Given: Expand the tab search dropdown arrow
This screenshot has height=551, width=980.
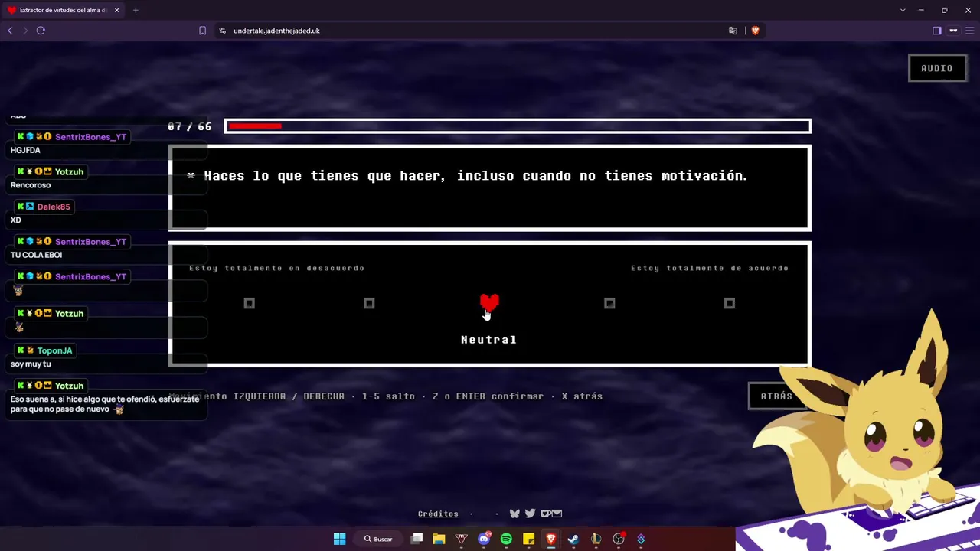Looking at the screenshot, I should point(903,10).
